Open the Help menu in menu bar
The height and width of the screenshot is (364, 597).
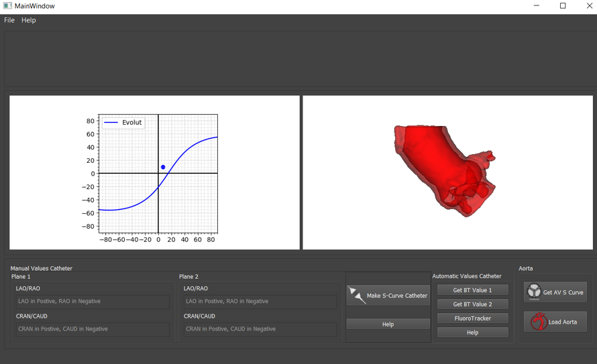pyautogui.click(x=29, y=20)
